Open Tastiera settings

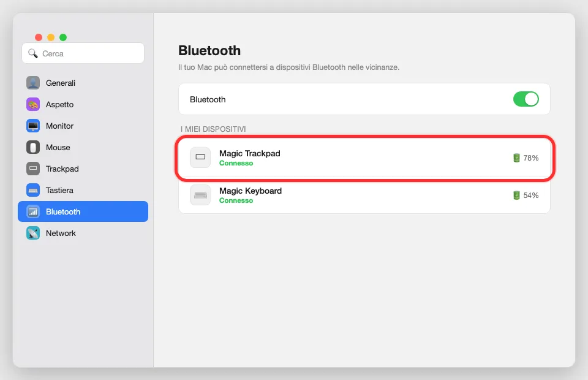tap(83, 190)
